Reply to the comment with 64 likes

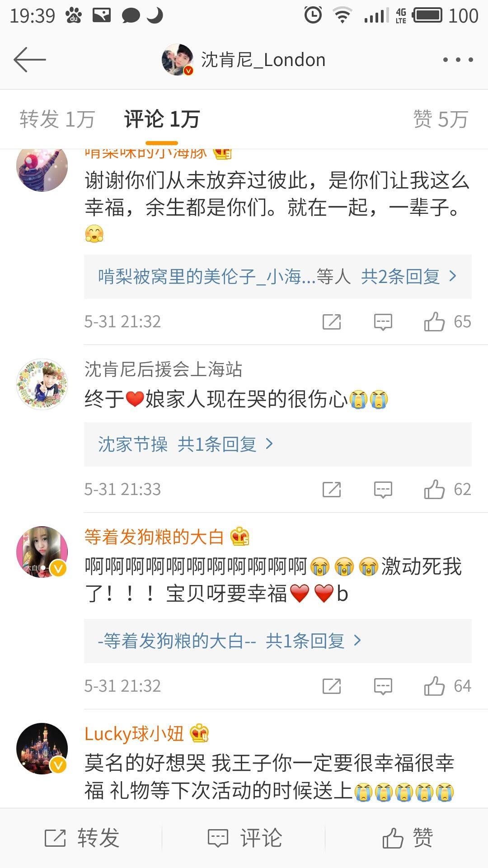(x=383, y=686)
